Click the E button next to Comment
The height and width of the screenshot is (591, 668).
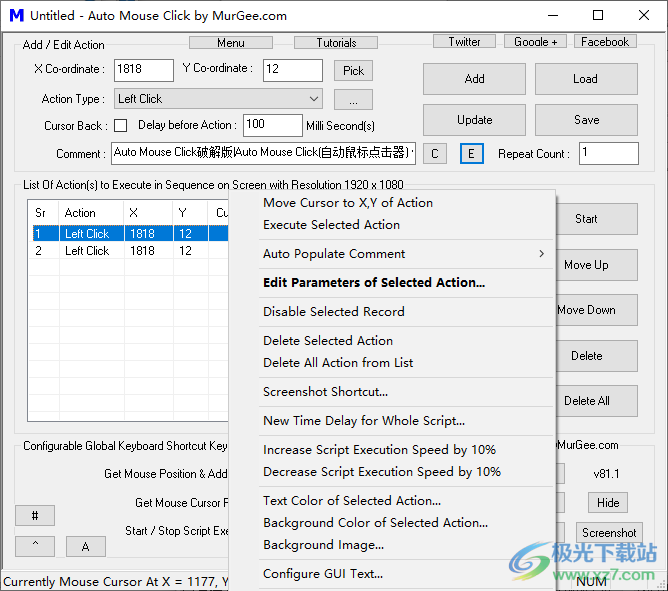tap(472, 154)
